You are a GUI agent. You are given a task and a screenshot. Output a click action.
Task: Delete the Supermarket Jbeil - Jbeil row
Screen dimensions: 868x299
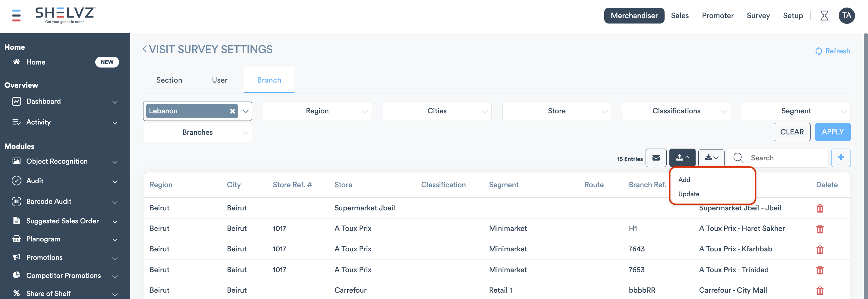[819, 208]
